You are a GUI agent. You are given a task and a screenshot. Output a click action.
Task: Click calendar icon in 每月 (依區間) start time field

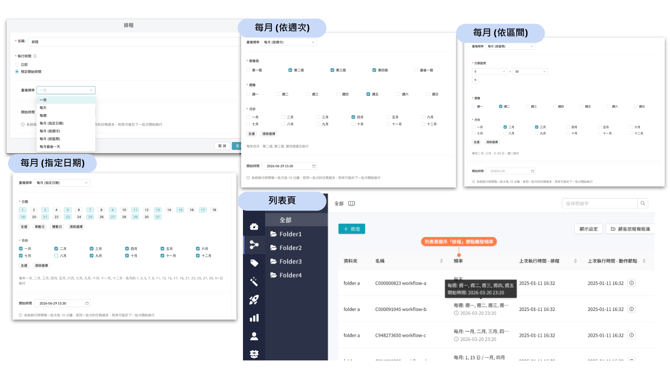(x=532, y=171)
